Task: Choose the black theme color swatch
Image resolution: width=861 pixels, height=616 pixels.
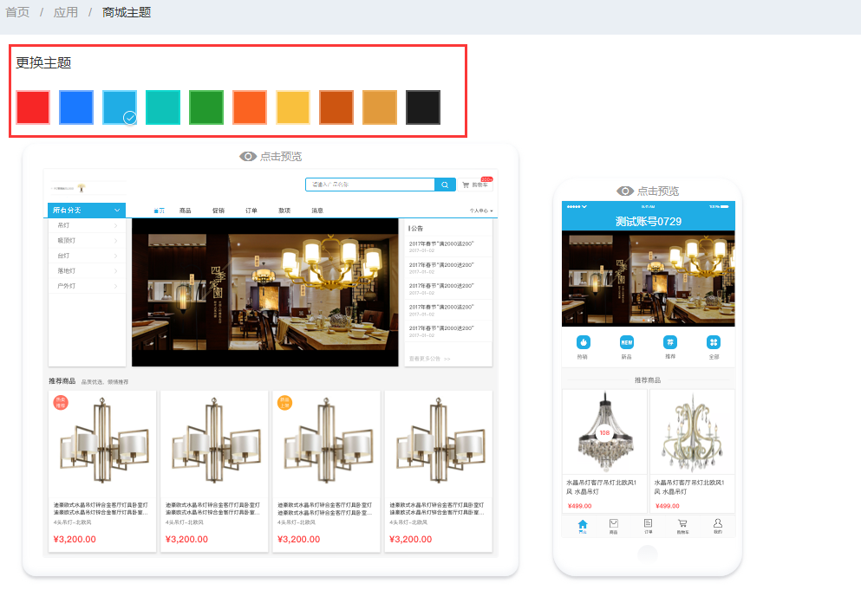Action: click(423, 107)
